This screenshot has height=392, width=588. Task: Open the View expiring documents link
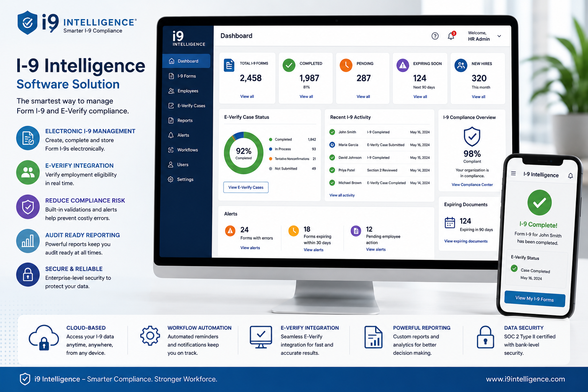[466, 241]
